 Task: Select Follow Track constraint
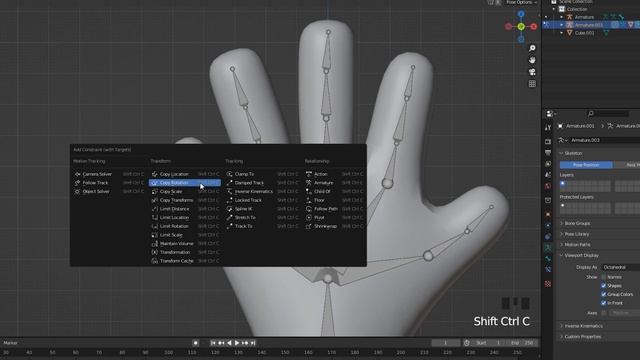[109, 183]
